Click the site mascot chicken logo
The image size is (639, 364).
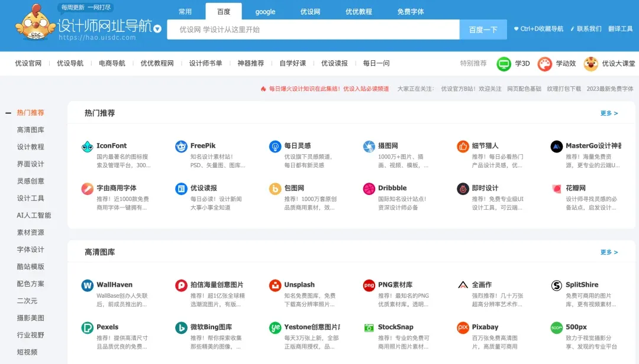point(35,22)
